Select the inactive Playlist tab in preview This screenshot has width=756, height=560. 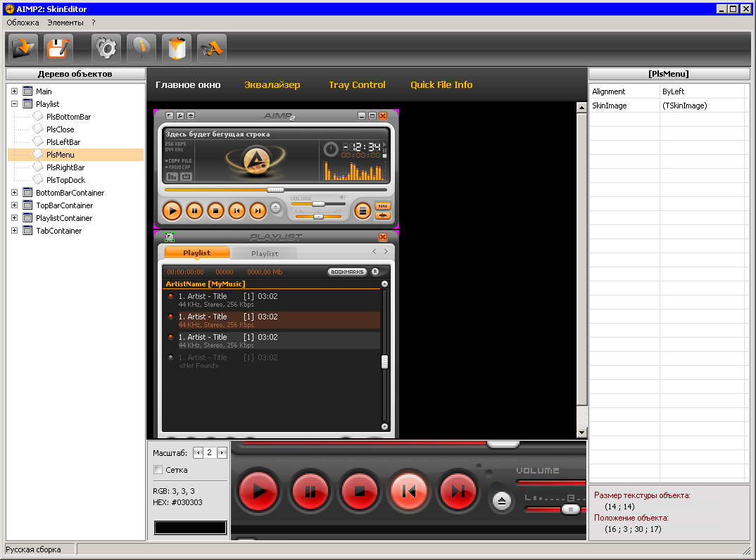(264, 253)
